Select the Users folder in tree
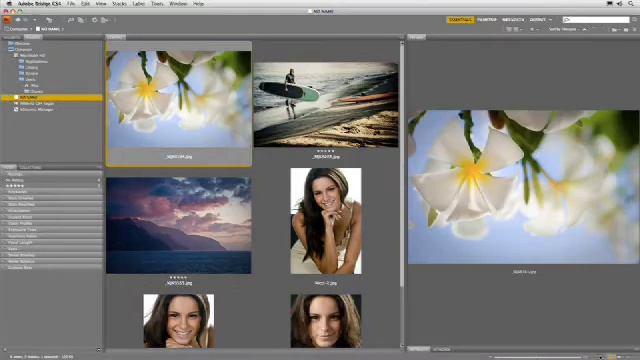 click(31, 80)
